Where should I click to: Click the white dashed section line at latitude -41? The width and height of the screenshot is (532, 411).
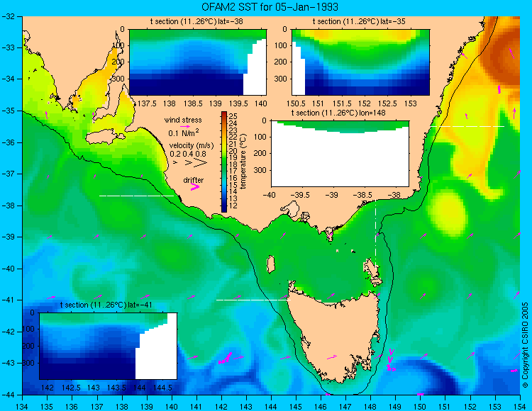click(x=253, y=300)
